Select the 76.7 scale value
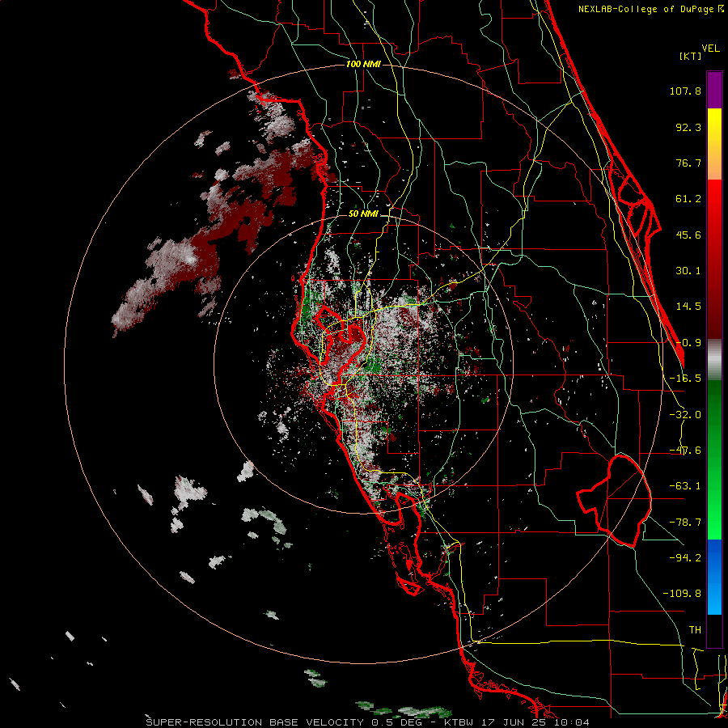The height and width of the screenshot is (728, 728). point(688,163)
